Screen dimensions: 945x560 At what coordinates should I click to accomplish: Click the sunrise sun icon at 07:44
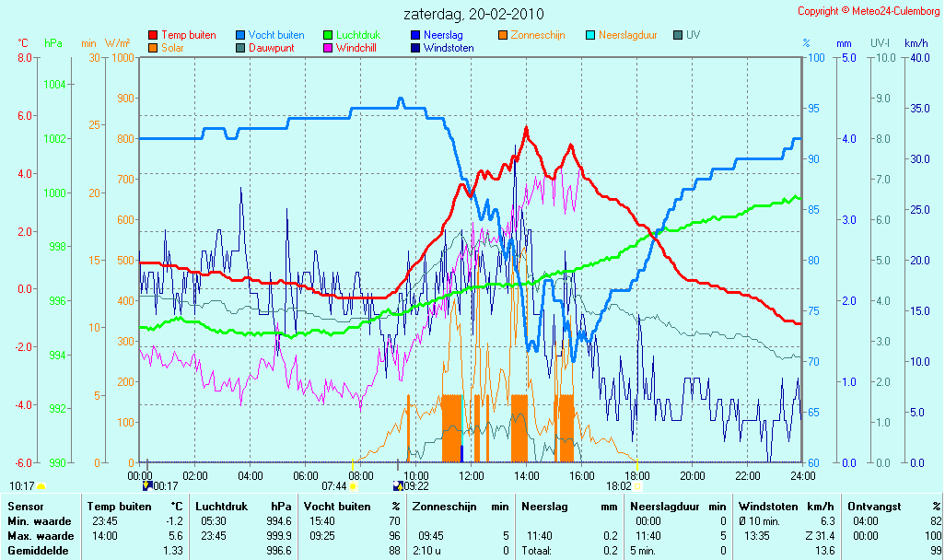(353, 486)
